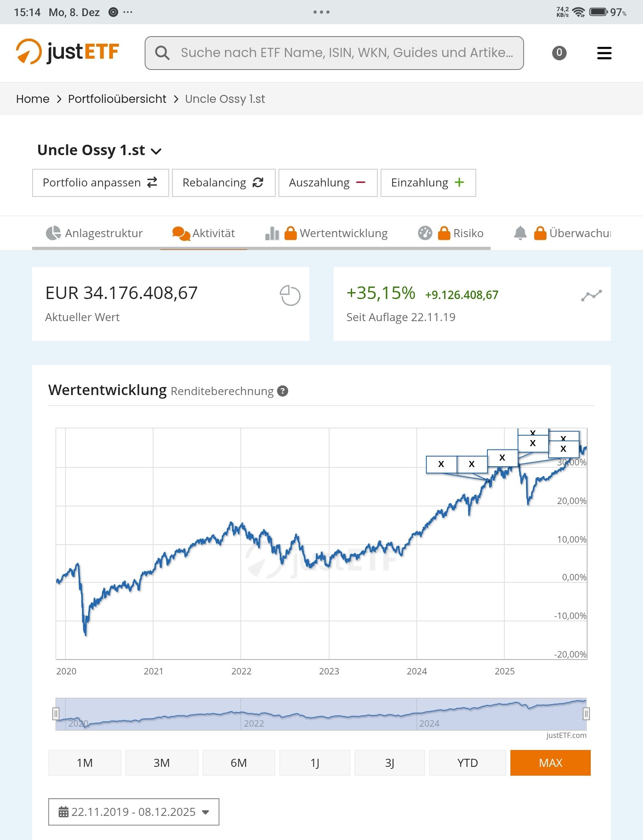
Task: Open the Überwachung bell tab
Action: tap(563, 233)
